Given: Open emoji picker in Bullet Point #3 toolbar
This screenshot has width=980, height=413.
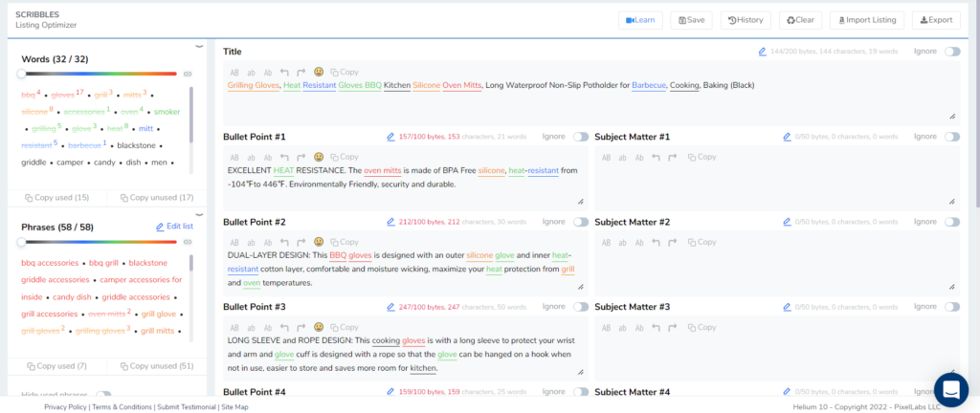Looking at the screenshot, I should [x=319, y=327].
